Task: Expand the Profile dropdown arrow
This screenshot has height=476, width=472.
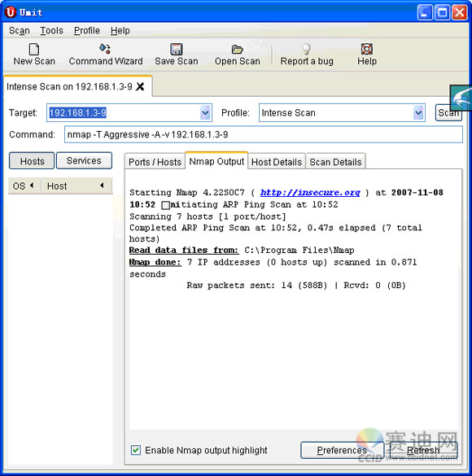Action: (418, 113)
